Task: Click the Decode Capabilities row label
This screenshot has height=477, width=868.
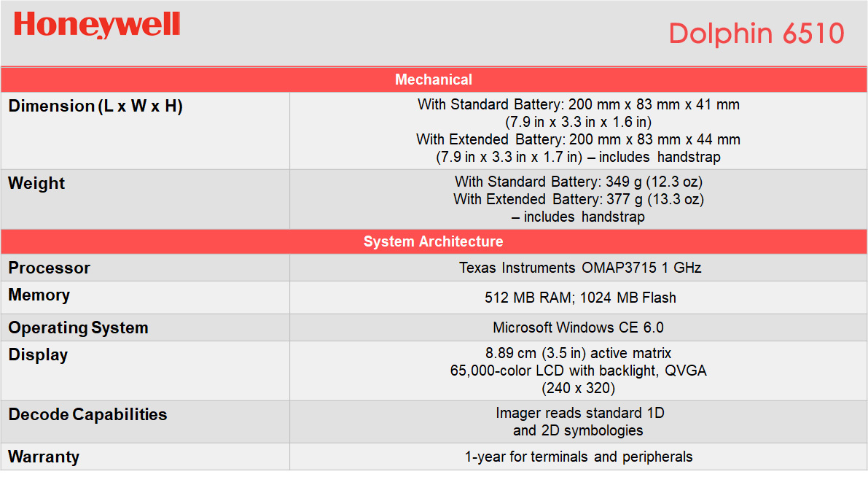Action: pos(87,415)
